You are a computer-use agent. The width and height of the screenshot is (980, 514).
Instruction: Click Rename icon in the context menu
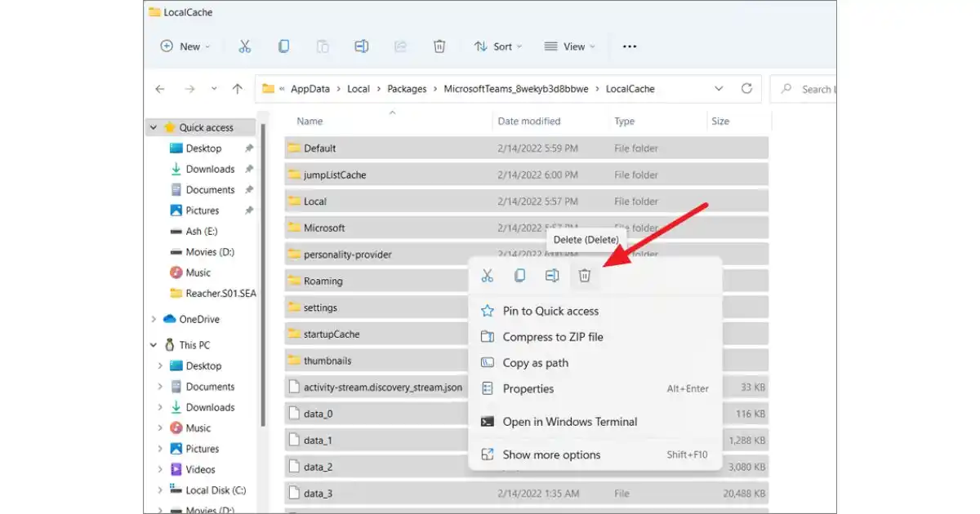[552, 276]
